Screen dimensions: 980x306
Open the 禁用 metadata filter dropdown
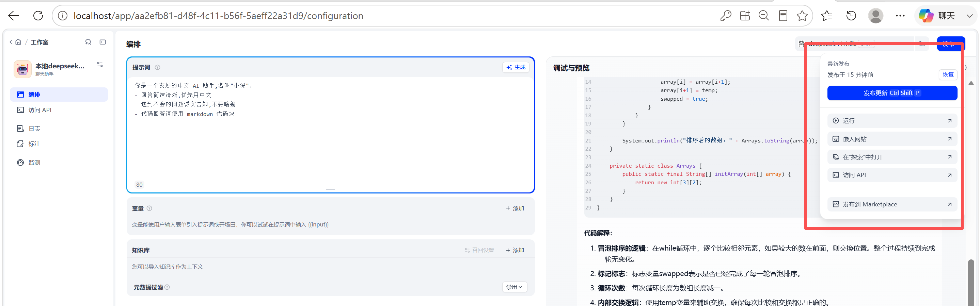(x=515, y=287)
